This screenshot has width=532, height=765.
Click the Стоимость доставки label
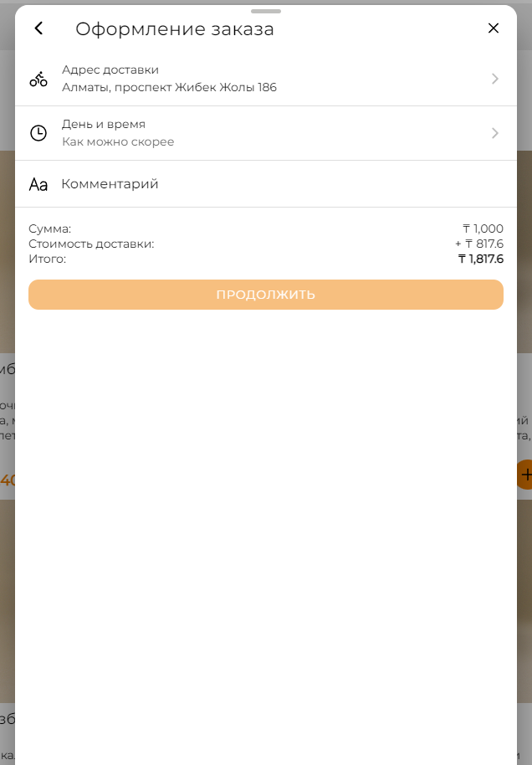91,244
